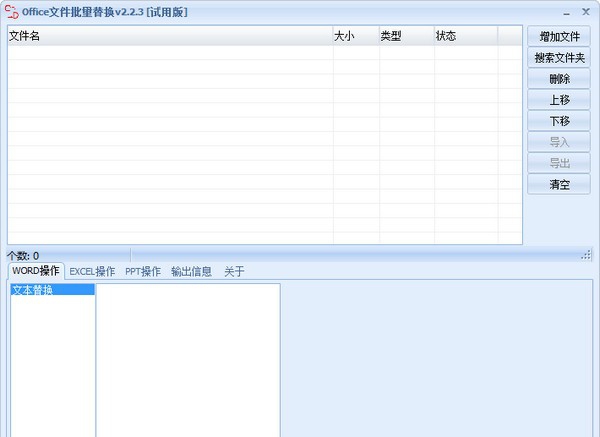Click the 搜索文件夹 button
Screen dimensions: 600x437
559,58
